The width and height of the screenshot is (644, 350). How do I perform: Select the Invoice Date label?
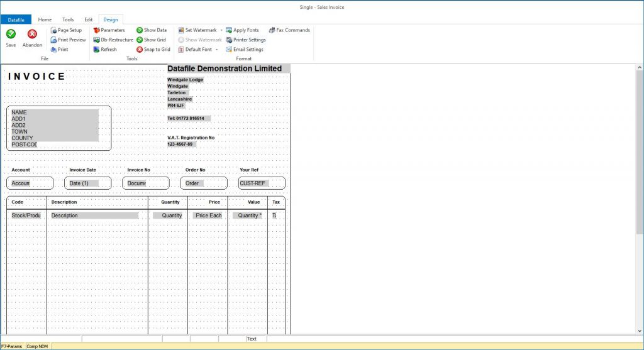click(x=82, y=170)
